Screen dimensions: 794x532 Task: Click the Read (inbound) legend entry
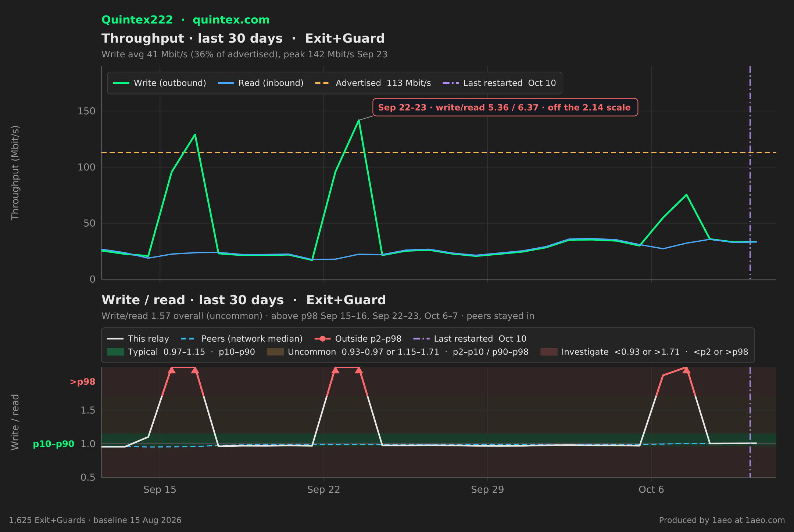pyautogui.click(x=261, y=83)
